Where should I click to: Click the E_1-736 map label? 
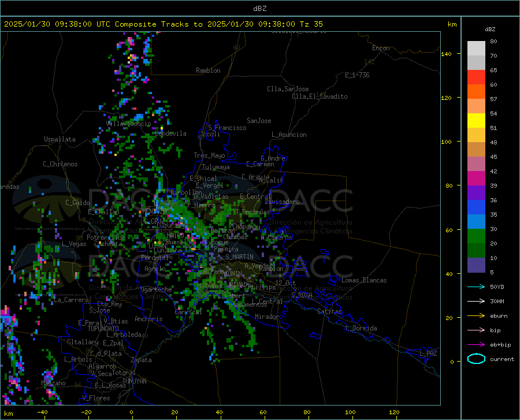point(357,75)
